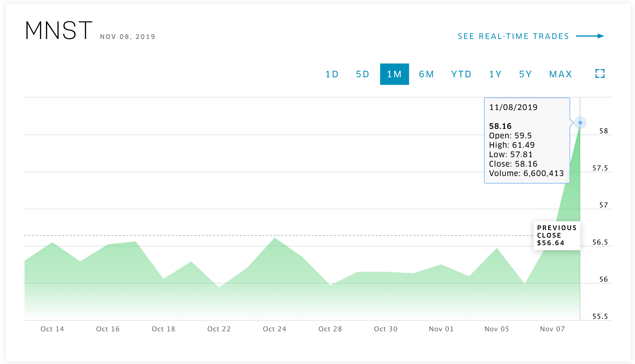Click the MNST ticker heading
The height and width of the screenshot is (364, 635).
coord(59,31)
